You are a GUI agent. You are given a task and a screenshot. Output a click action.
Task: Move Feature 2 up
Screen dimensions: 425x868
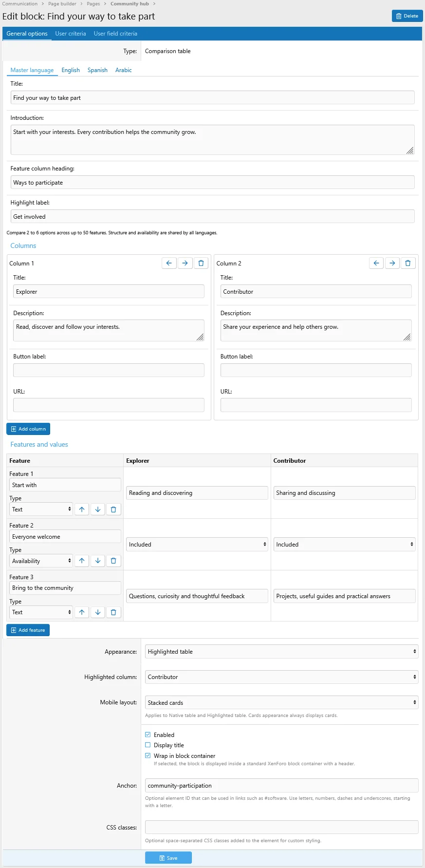coord(82,561)
